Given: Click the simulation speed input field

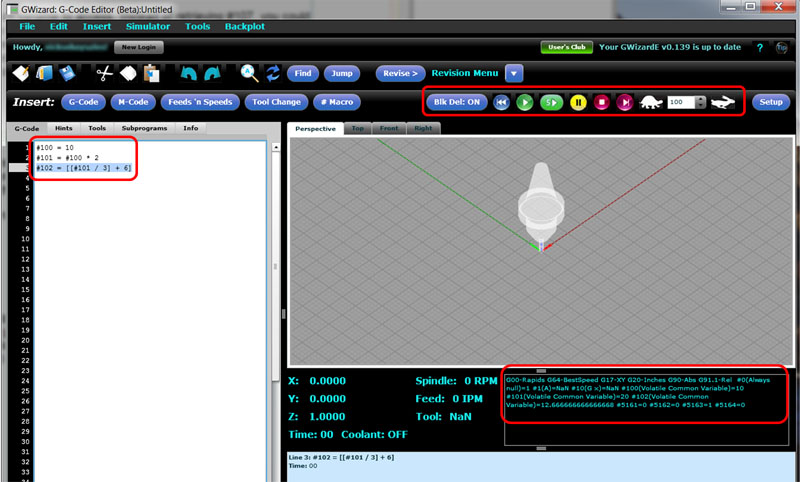Looking at the screenshot, I should (x=681, y=102).
